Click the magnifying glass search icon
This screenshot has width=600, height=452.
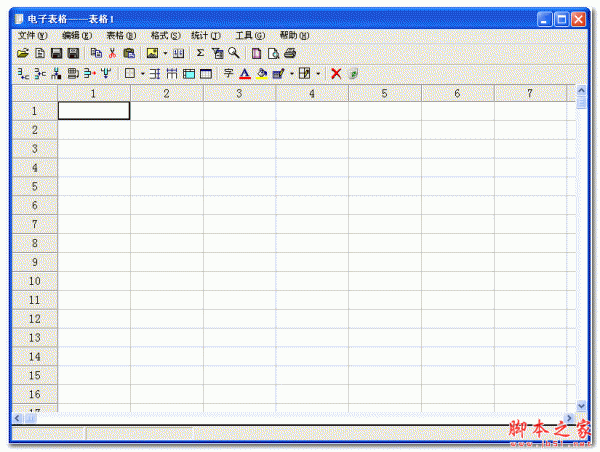(234, 53)
